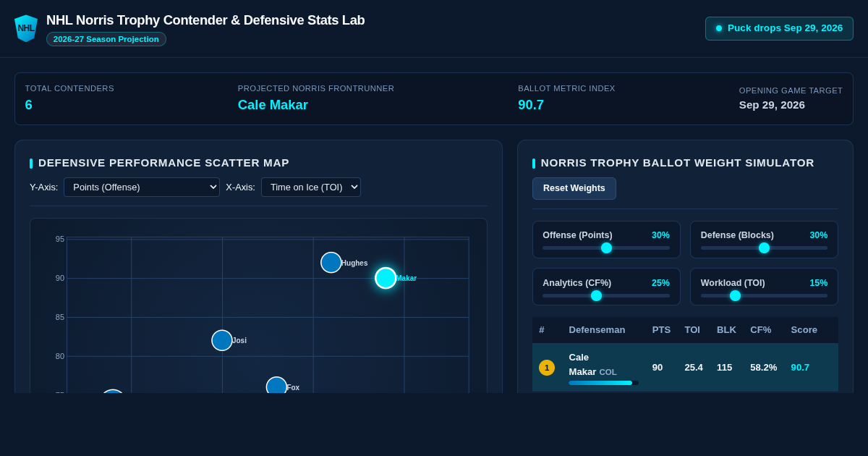The height and width of the screenshot is (456, 868).
Task: Select the Hughes data point on scatter map
Action: (331, 262)
